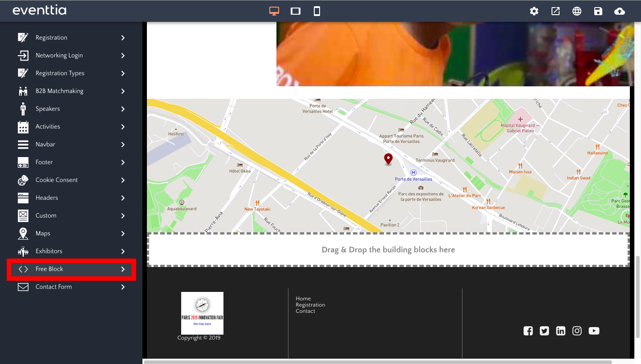Switch to tablet preview mode
This screenshot has height=364, width=641.
pyautogui.click(x=296, y=11)
